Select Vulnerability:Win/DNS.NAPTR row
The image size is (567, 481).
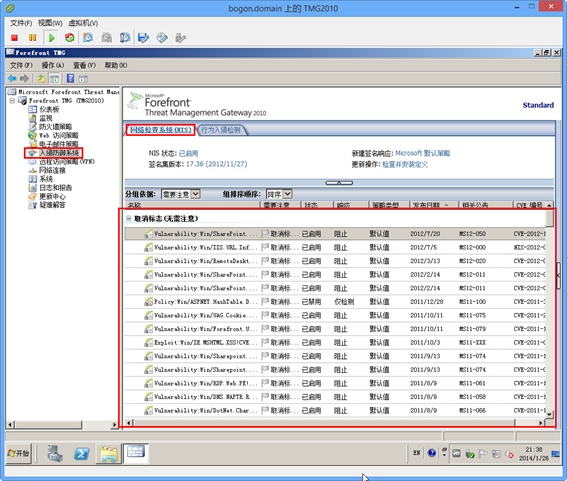click(335, 397)
